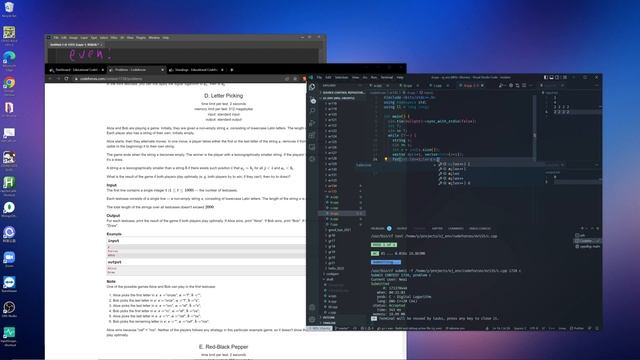Open the codejam folder in Explorer
The width and height of the screenshot is (640, 360).
(332, 274)
